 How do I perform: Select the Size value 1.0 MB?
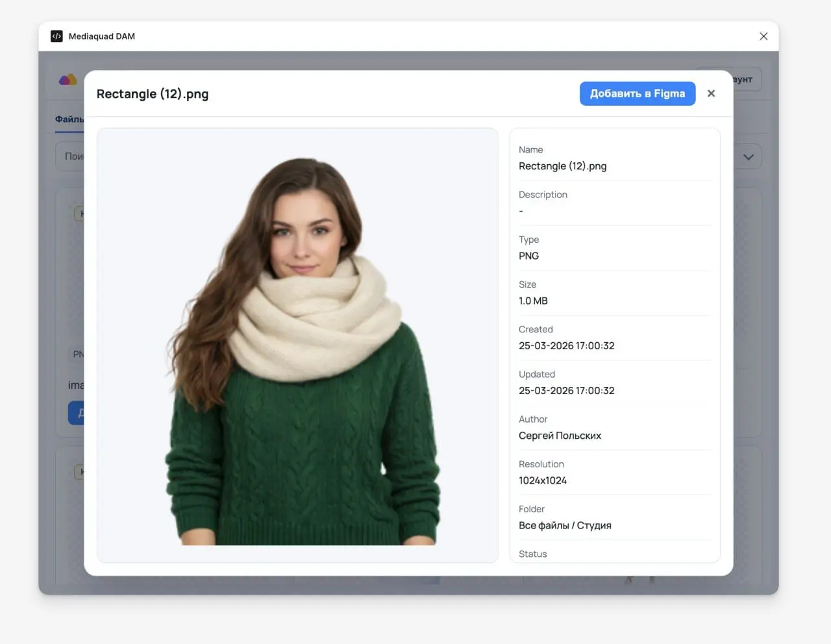click(x=534, y=301)
